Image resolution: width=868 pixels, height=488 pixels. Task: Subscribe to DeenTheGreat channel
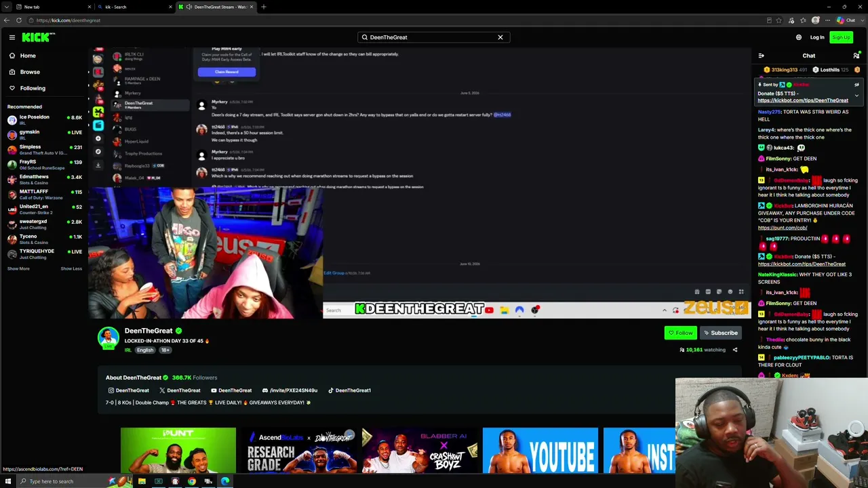pyautogui.click(x=720, y=333)
